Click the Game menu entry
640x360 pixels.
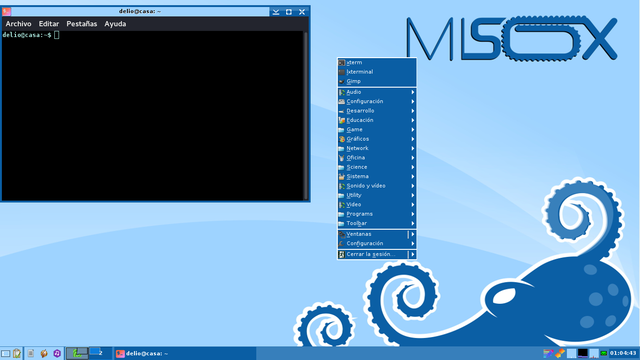point(377,130)
